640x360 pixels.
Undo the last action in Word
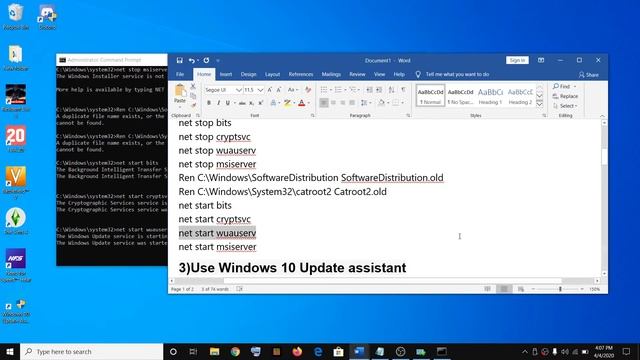click(x=191, y=60)
